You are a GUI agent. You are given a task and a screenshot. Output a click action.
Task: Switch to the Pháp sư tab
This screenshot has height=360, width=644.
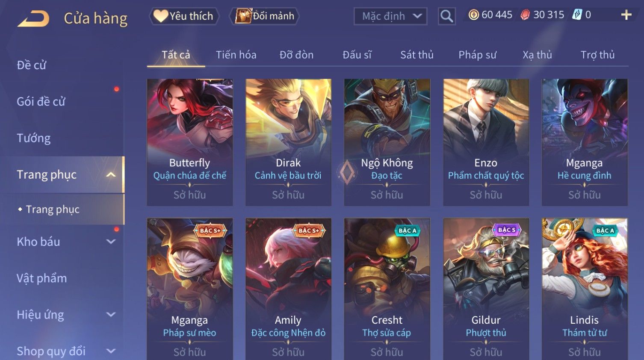(478, 55)
